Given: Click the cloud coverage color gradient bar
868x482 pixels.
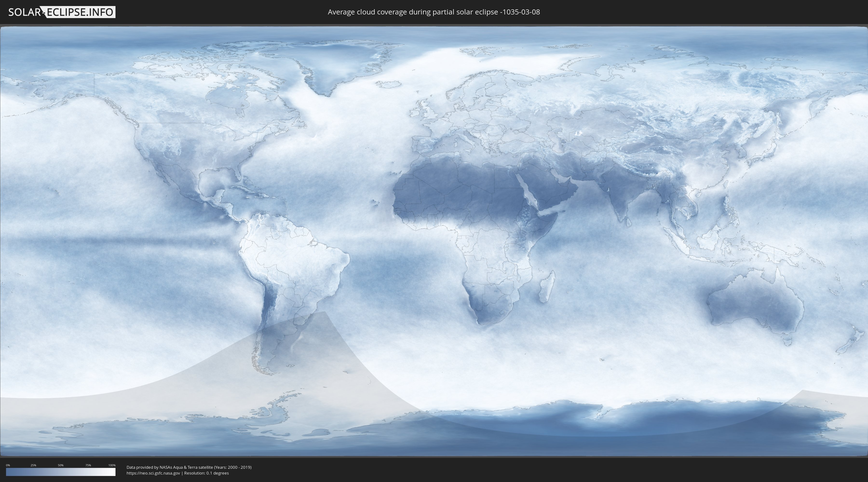Looking at the screenshot, I should pyautogui.click(x=61, y=472).
